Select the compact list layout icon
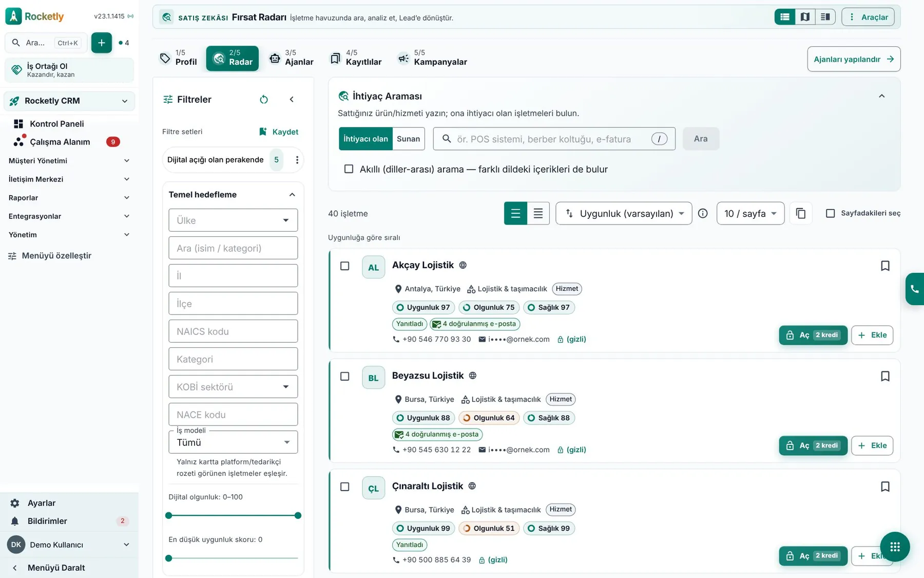Screen dimensions: 924x578 tap(538, 213)
